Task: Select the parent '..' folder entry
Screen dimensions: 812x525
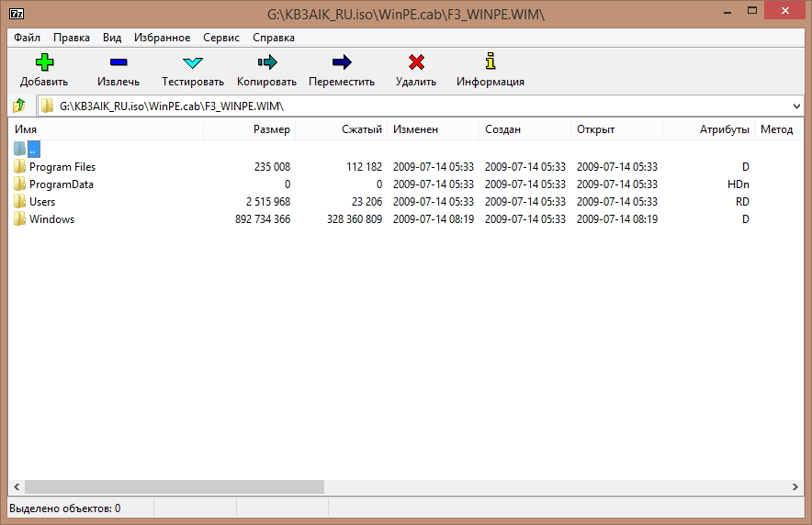Action: 34,150
